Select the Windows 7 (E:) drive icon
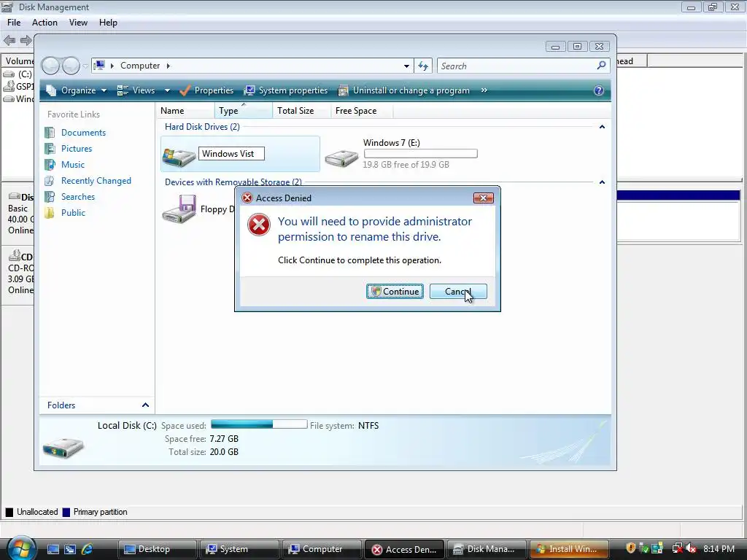747x560 pixels. (341, 158)
